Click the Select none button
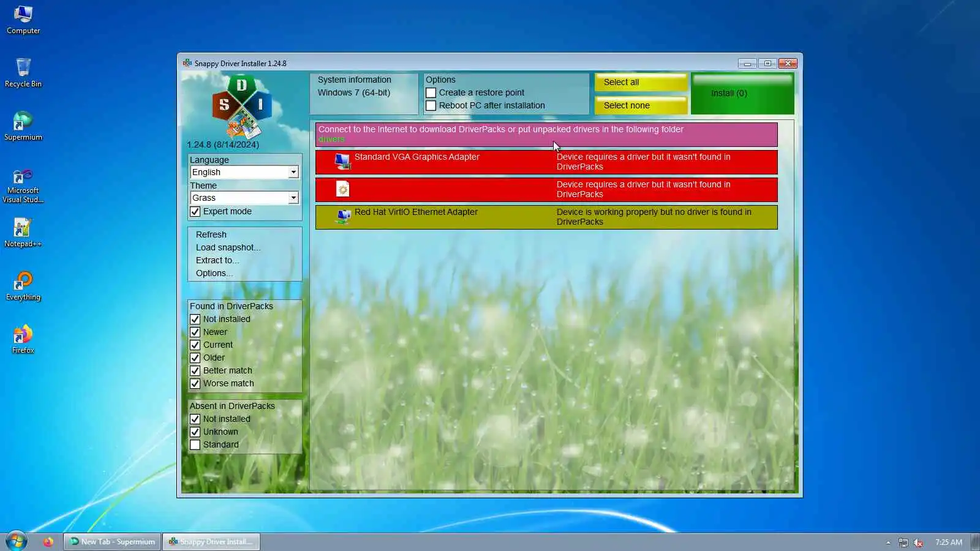The image size is (980, 551). tap(641, 105)
